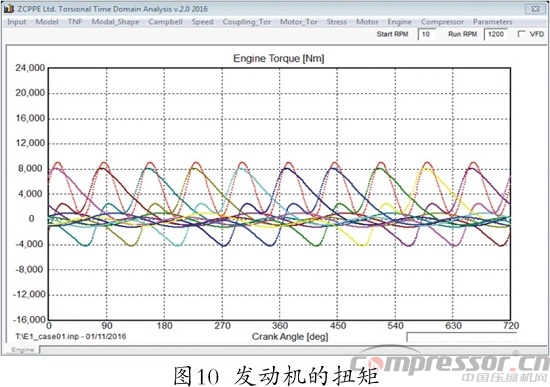Open the Engine menu

click(x=399, y=22)
